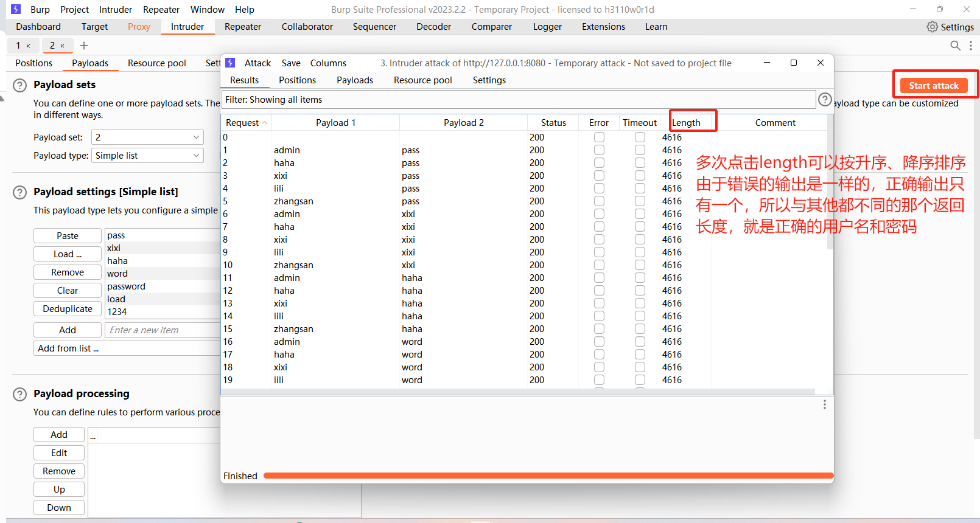Open Positions tab in attack window
Image resolution: width=980 pixels, height=523 pixels.
tap(297, 80)
